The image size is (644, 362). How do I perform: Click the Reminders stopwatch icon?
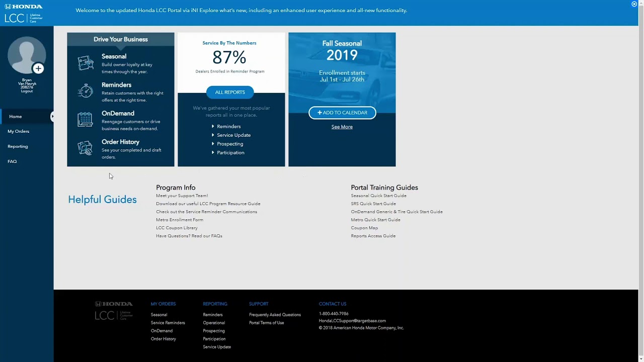(x=86, y=91)
